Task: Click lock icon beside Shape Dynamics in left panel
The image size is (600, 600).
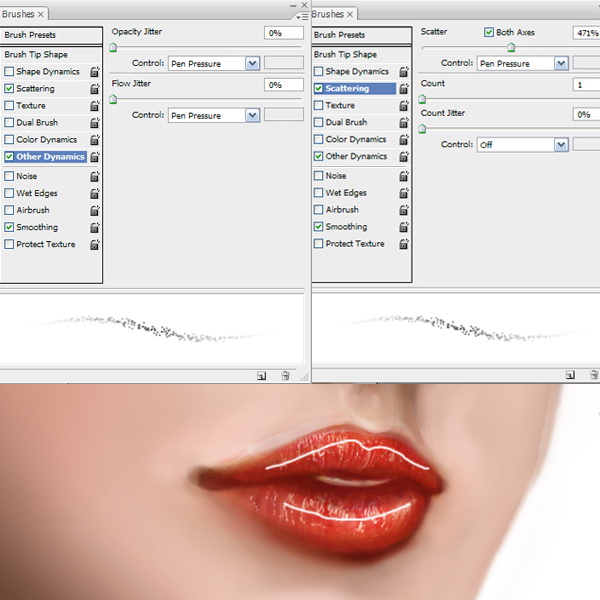Action: 95,72
